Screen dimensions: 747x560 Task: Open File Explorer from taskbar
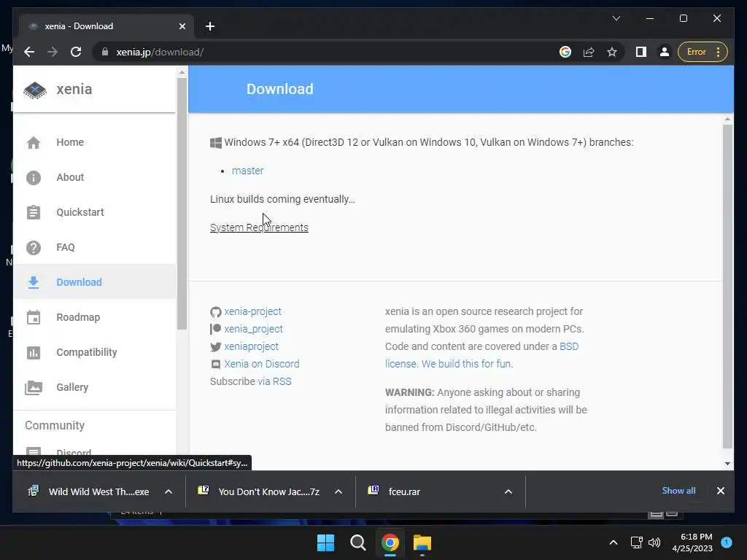tap(422, 542)
